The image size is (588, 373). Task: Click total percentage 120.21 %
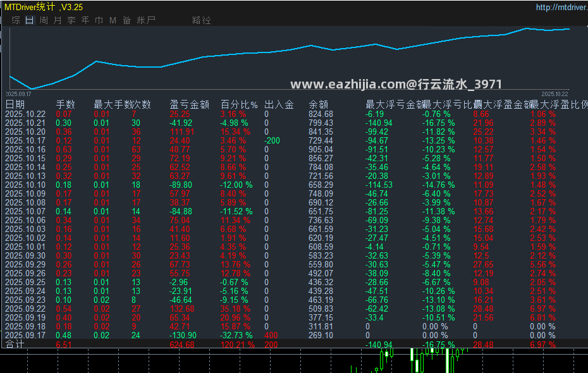[238, 345]
